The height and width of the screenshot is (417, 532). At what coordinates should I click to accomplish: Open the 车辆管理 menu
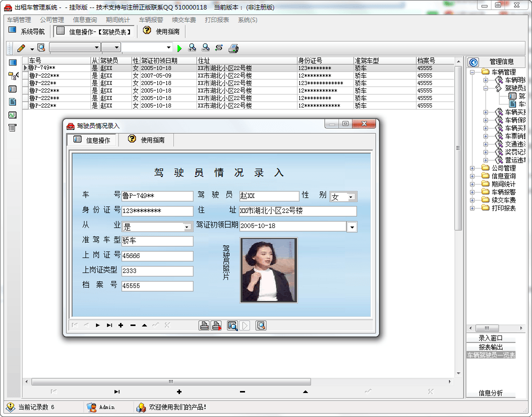click(19, 20)
